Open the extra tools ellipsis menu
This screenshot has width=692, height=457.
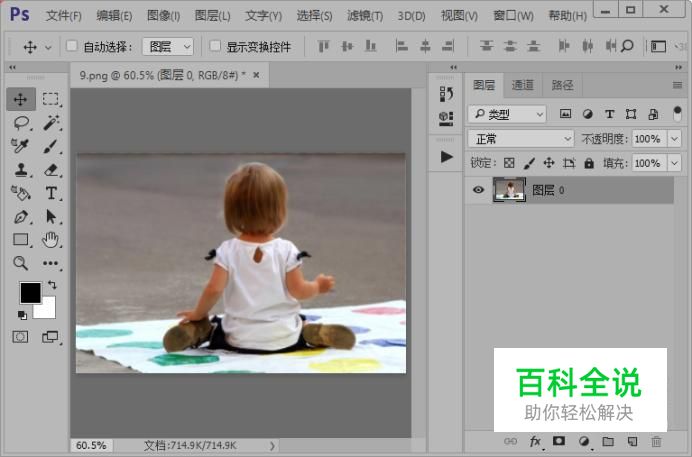(x=51, y=263)
